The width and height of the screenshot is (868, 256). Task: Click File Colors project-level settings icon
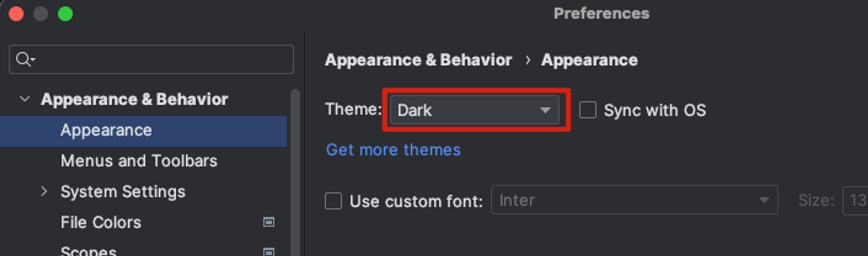[269, 222]
